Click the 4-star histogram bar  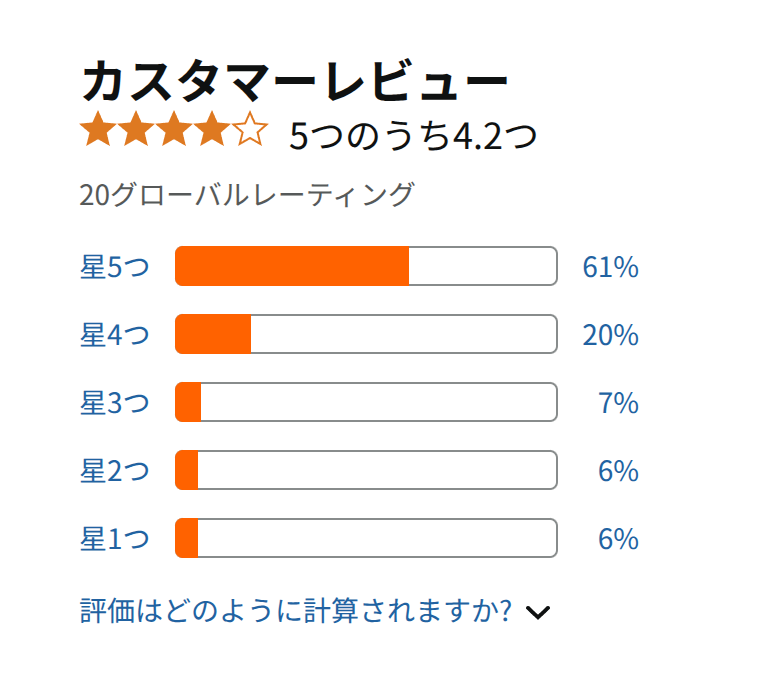coord(366,334)
